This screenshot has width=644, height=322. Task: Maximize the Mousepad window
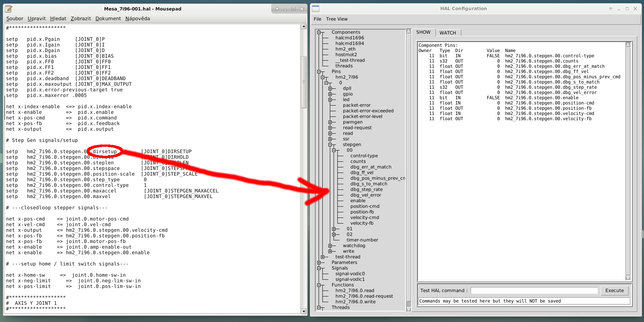pos(293,9)
